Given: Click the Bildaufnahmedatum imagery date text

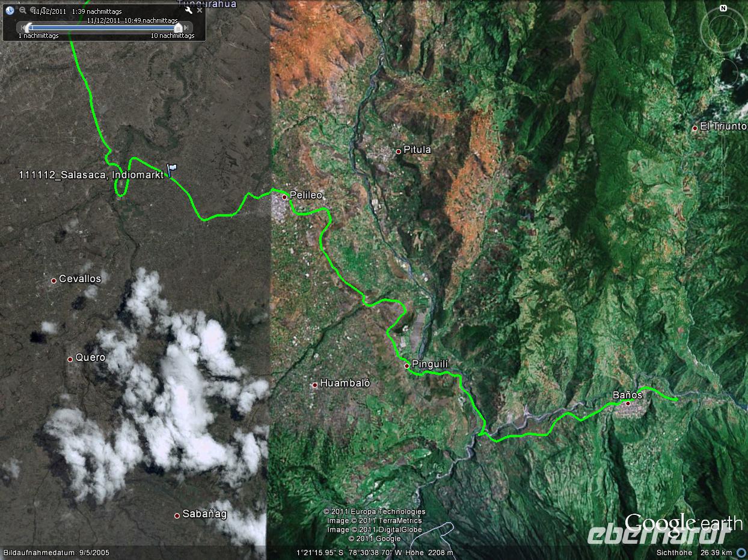Looking at the screenshot, I should click(57, 552).
